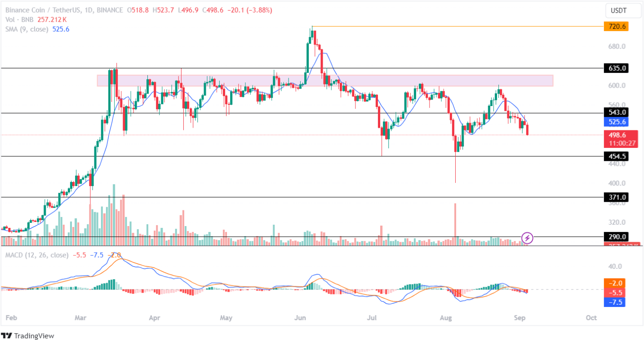Click the 40.0 MACD scale value

[x=615, y=266]
